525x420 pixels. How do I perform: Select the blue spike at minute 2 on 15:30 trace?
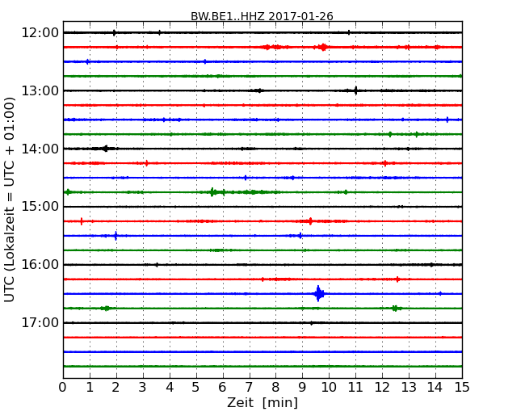click(115, 236)
